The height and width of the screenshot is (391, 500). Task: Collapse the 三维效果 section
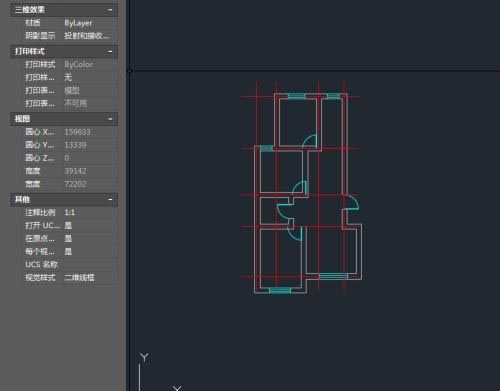[x=110, y=10]
